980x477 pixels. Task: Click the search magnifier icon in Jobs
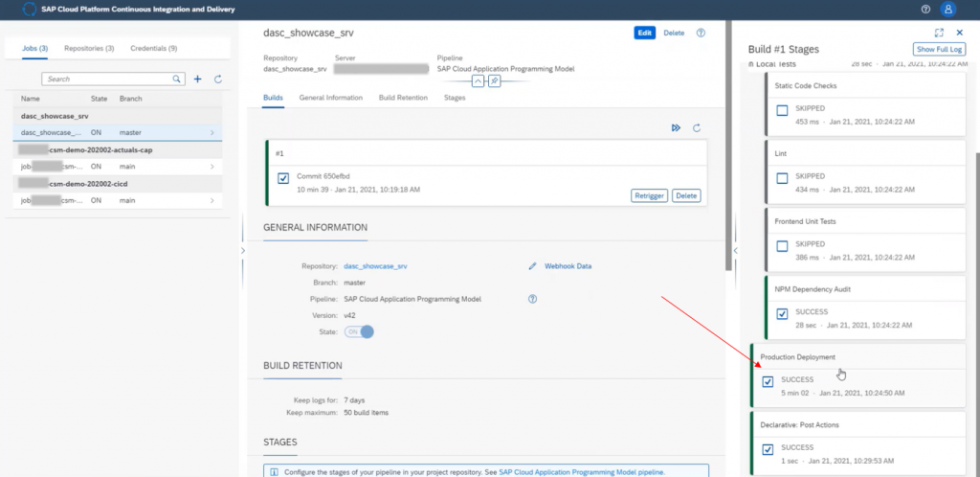tap(177, 79)
